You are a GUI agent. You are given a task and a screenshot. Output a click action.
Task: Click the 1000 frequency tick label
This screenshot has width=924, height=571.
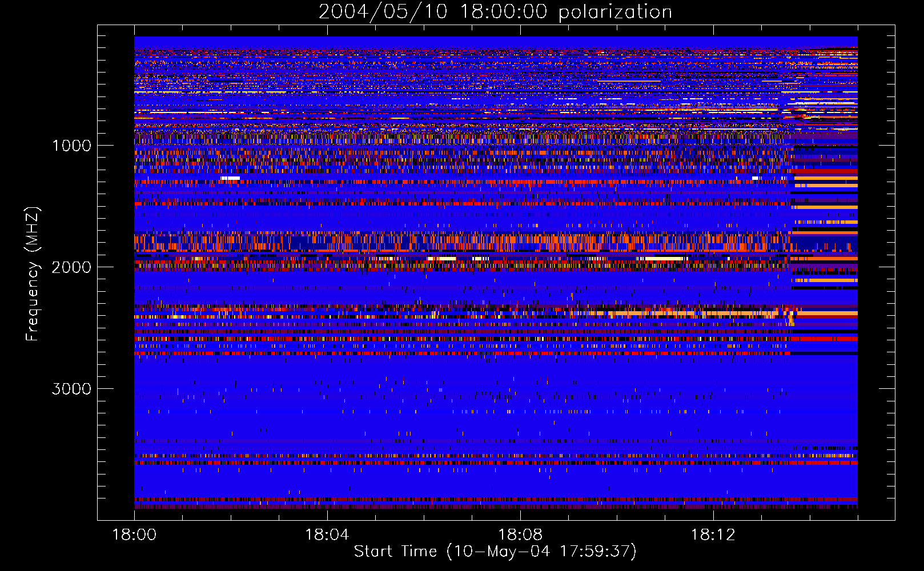pos(71,146)
